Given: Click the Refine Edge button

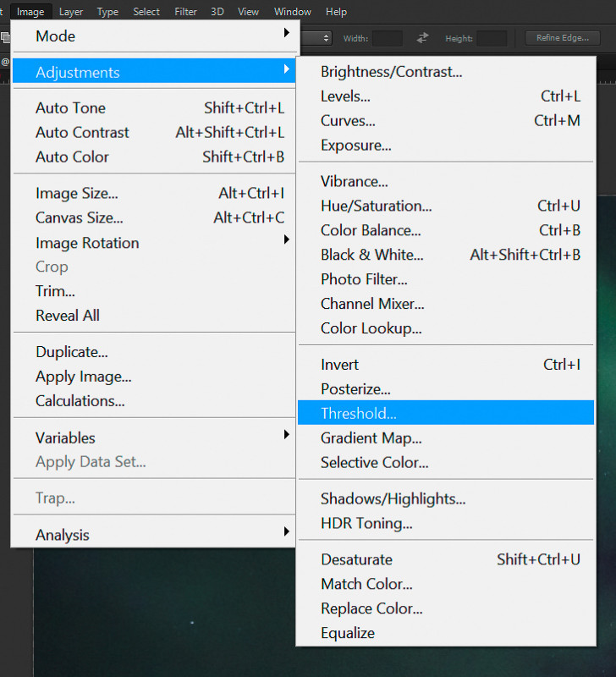Looking at the screenshot, I should pyautogui.click(x=562, y=38).
